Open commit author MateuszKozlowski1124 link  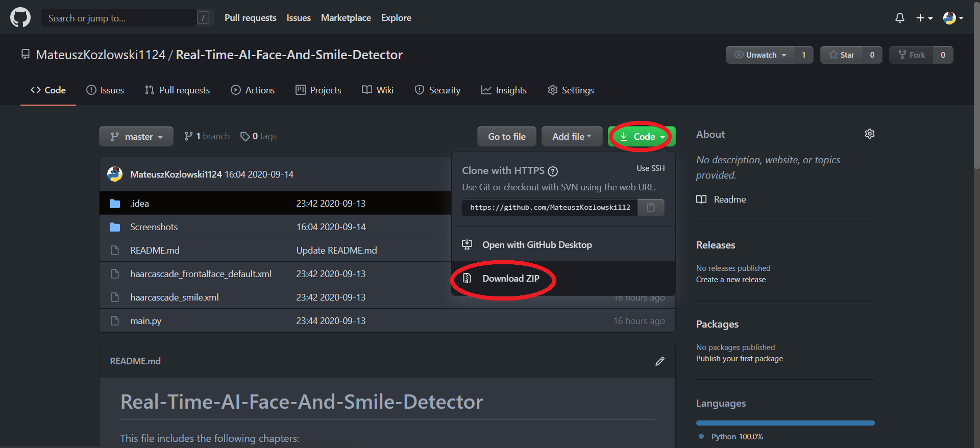(176, 174)
